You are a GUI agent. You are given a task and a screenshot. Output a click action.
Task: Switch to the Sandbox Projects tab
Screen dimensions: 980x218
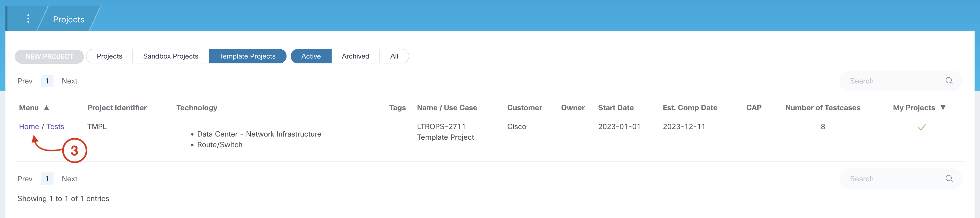170,57
